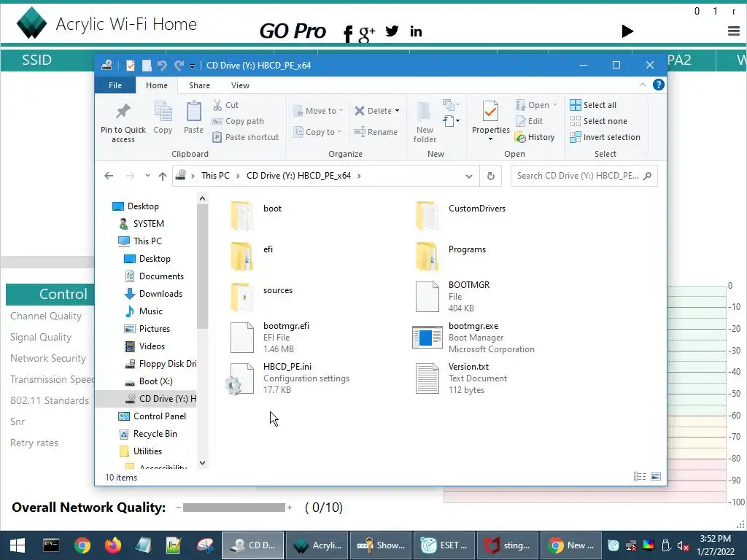Select Downloads in navigation pane
This screenshot has height=560, width=747.
(153, 294)
